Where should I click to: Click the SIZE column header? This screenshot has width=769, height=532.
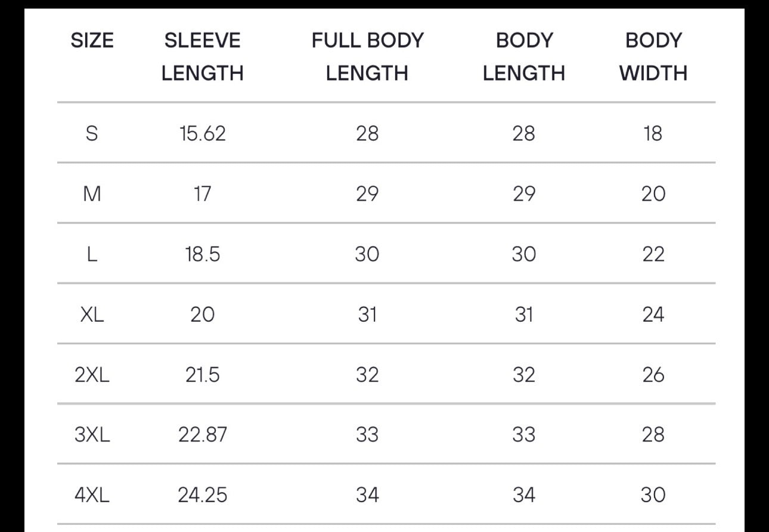click(92, 41)
